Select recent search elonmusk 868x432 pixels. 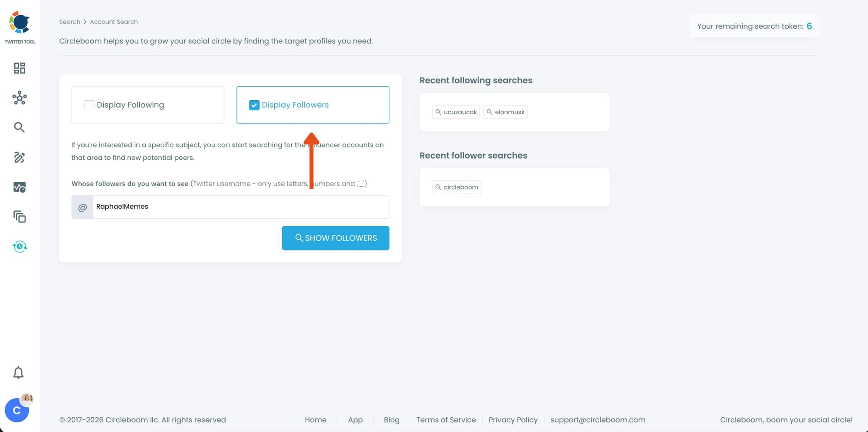pyautogui.click(x=505, y=112)
